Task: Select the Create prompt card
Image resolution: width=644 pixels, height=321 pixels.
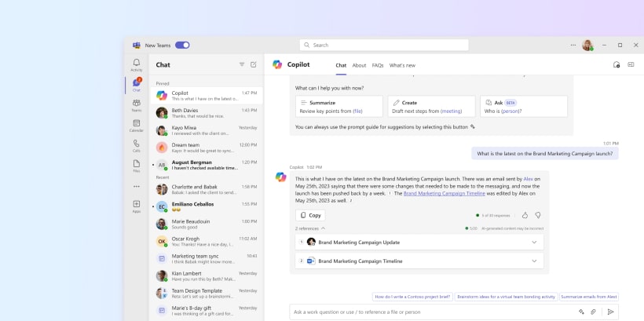Action: 431,107
